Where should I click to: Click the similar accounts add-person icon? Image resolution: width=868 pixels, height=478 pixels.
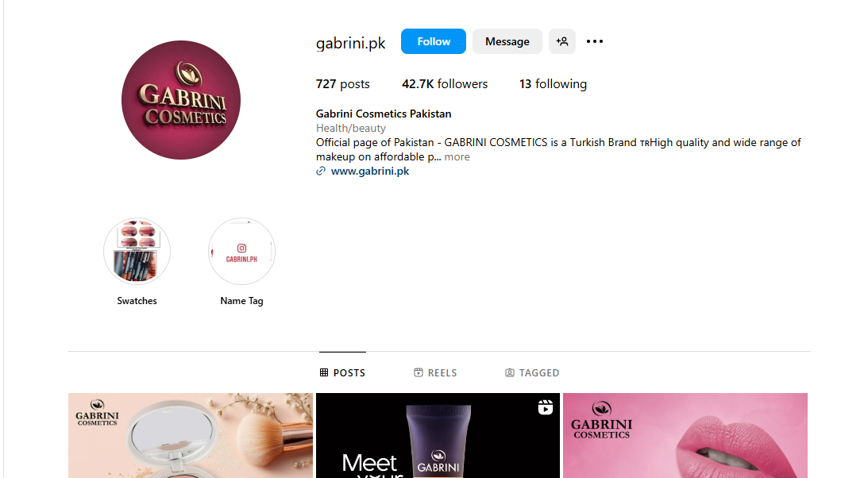point(562,41)
